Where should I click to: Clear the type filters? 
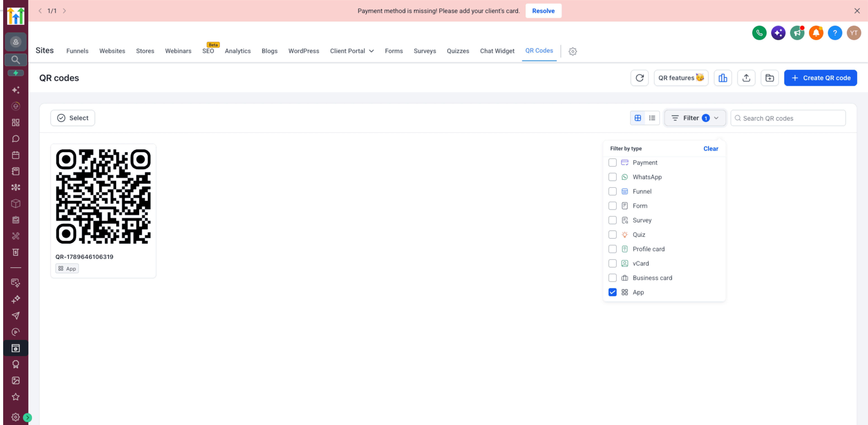coord(711,148)
